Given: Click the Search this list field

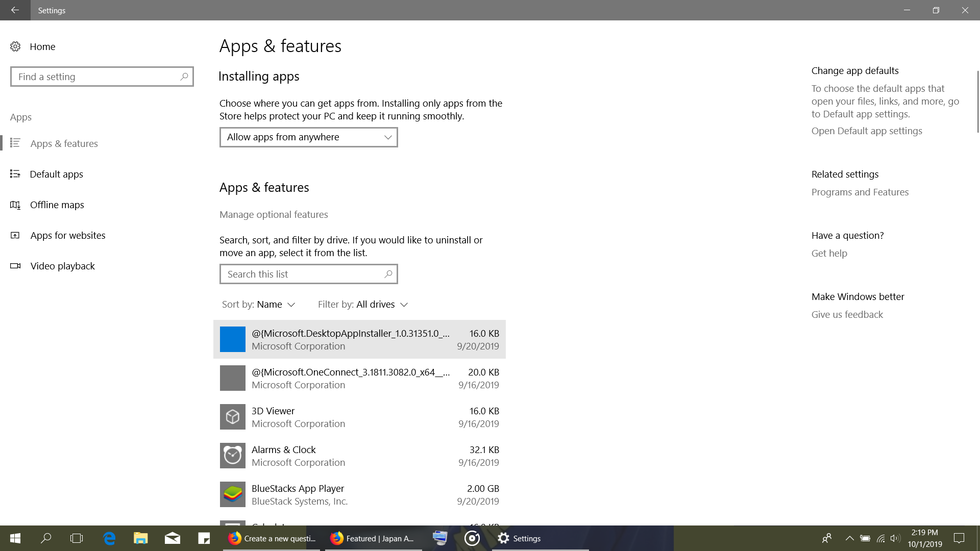Looking at the screenshot, I should point(308,274).
